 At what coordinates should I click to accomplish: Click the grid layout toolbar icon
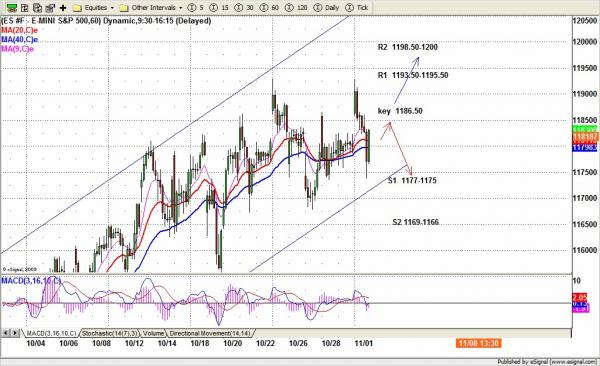[24, 8]
